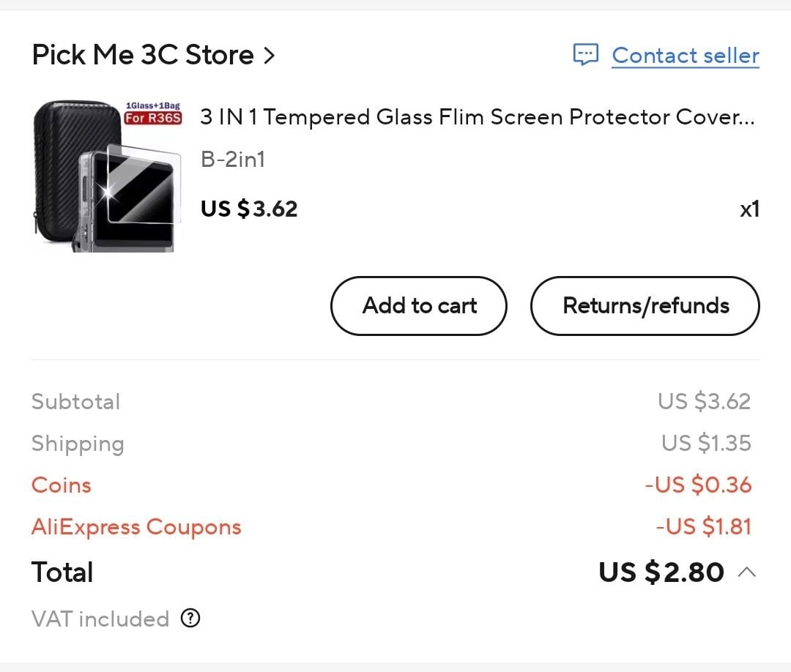
Task: Open the 3 IN 1 Tempered Glass product title
Action: click(478, 117)
